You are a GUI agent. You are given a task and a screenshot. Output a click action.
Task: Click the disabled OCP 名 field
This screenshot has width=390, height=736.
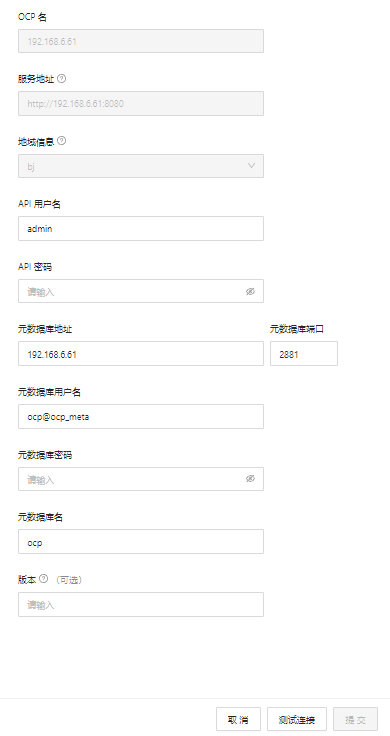coord(141,41)
